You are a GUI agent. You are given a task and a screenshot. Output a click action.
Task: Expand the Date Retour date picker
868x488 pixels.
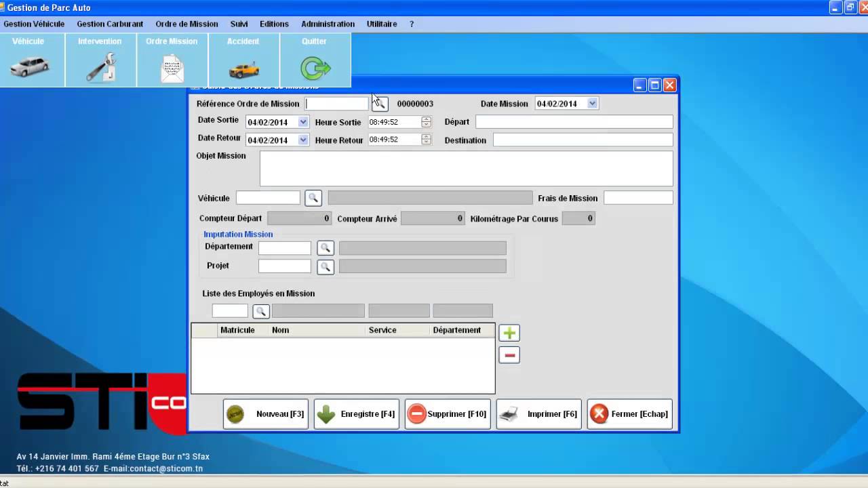point(303,140)
